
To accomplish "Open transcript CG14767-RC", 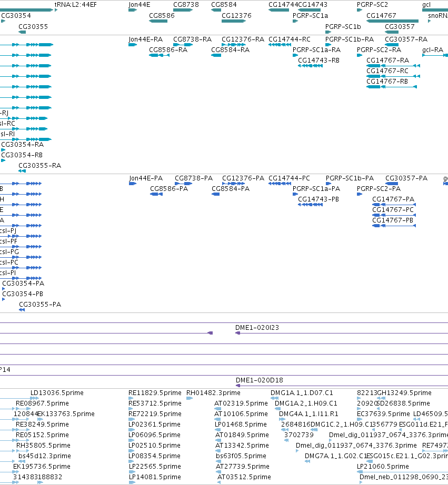I will point(387,71).
